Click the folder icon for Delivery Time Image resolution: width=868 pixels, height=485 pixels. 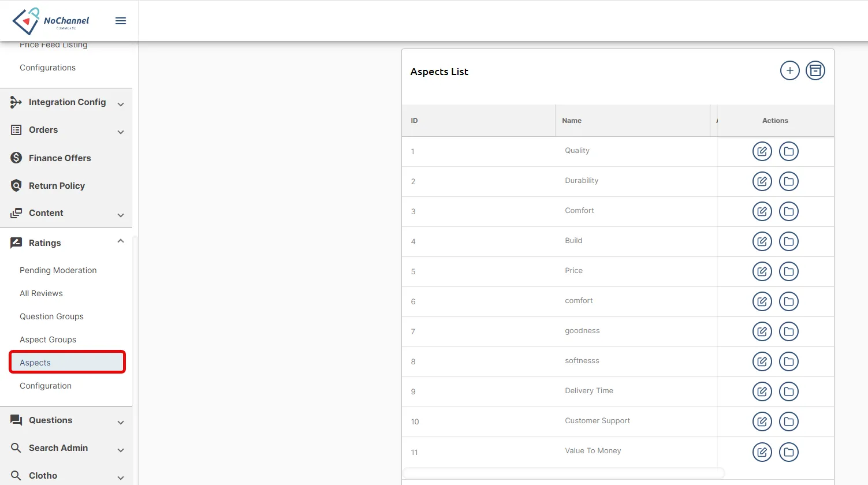788,391
